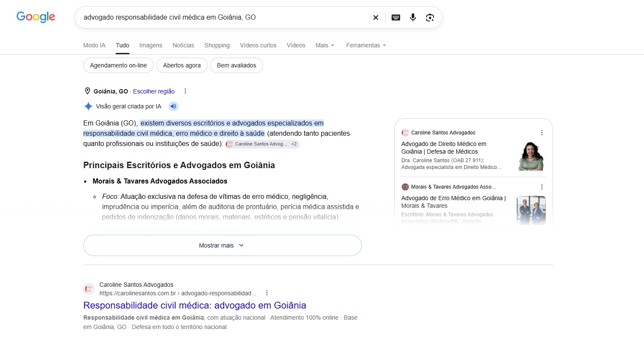
Task: Click Visão geral criada por IA label
Action: pyautogui.click(x=129, y=106)
